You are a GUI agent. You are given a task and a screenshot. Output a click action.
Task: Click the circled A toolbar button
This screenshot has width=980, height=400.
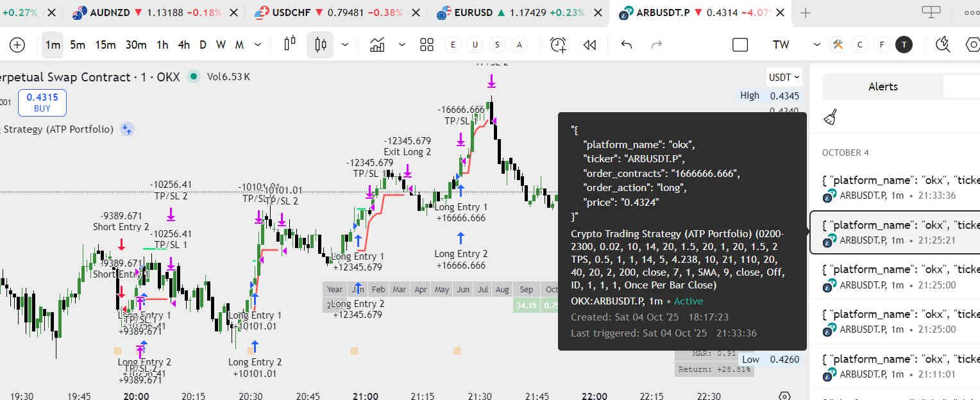[x=519, y=45]
